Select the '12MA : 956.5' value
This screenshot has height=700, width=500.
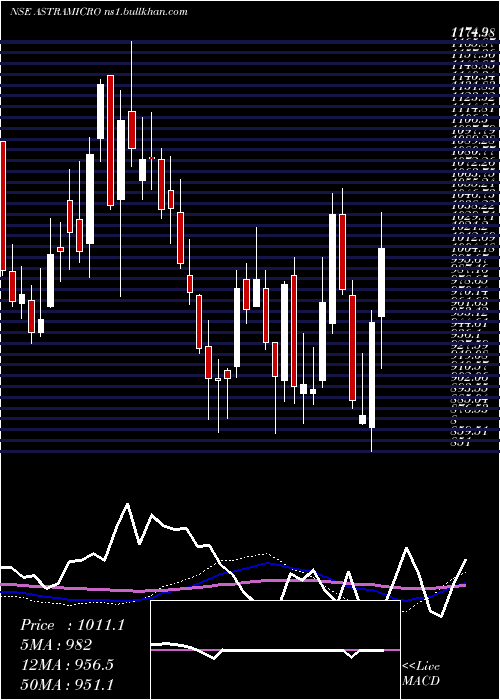click(67, 664)
